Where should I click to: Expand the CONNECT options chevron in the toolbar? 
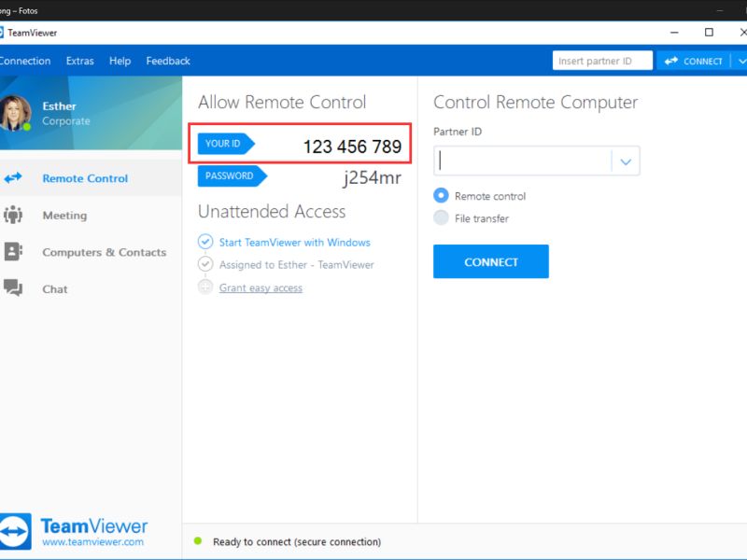(x=740, y=61)
